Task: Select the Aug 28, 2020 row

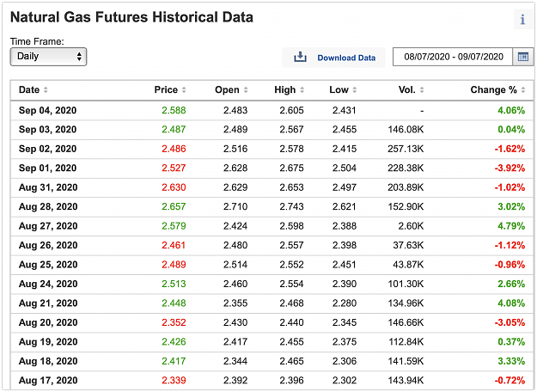Action: pyautogui.click(x=272, y=206)
